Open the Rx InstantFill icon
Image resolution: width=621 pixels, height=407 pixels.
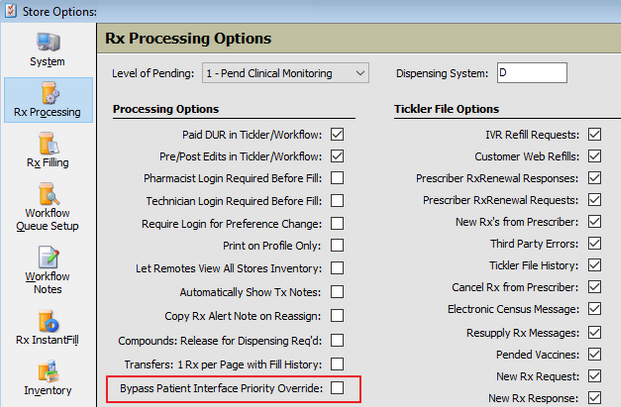[x=48, y=321]
